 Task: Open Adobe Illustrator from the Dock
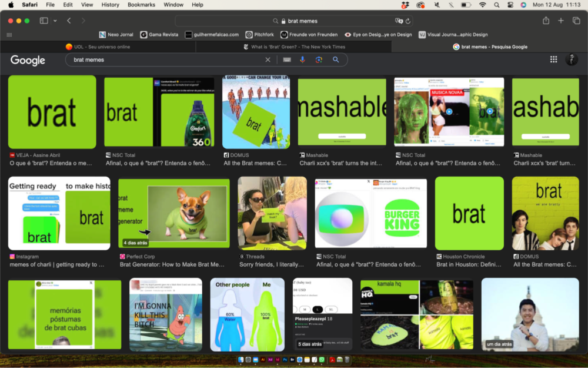263,360
